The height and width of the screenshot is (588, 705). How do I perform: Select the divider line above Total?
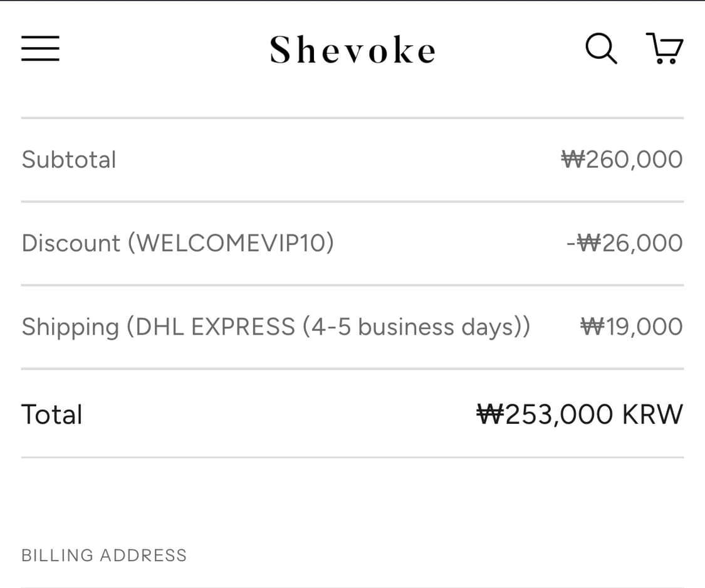coord(352,369)
